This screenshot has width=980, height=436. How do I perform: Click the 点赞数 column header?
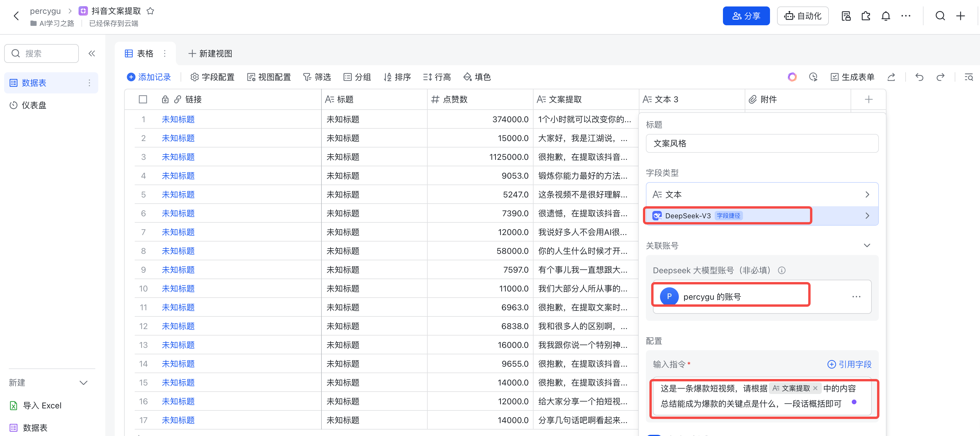click(480, 100)
